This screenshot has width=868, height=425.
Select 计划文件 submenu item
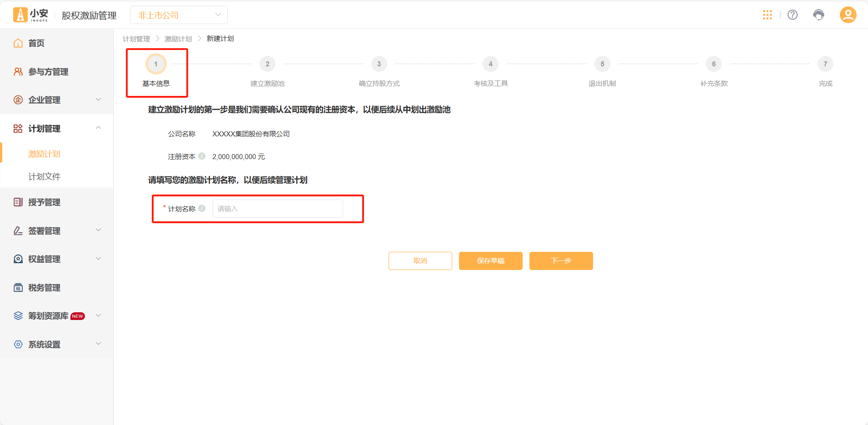click(44, 177)
